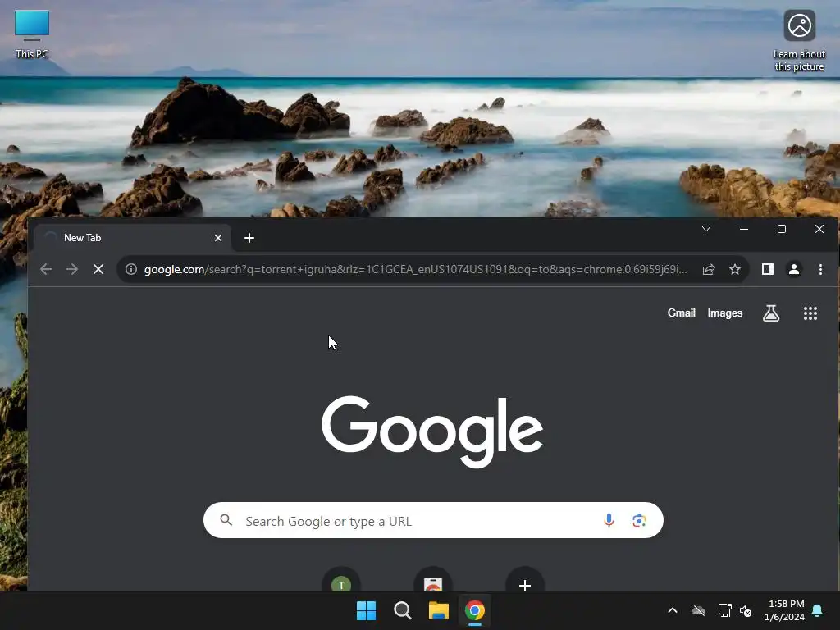
Task: Open Learn about this picture icon
Action: pos(799,41)
